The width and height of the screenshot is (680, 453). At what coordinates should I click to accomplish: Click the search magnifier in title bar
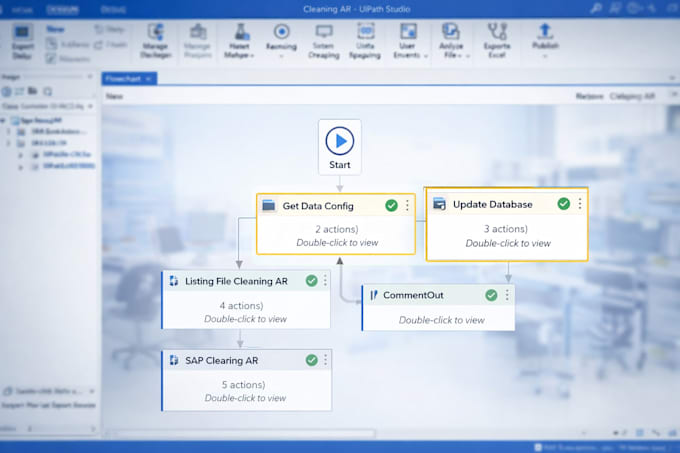coord(596,8)
